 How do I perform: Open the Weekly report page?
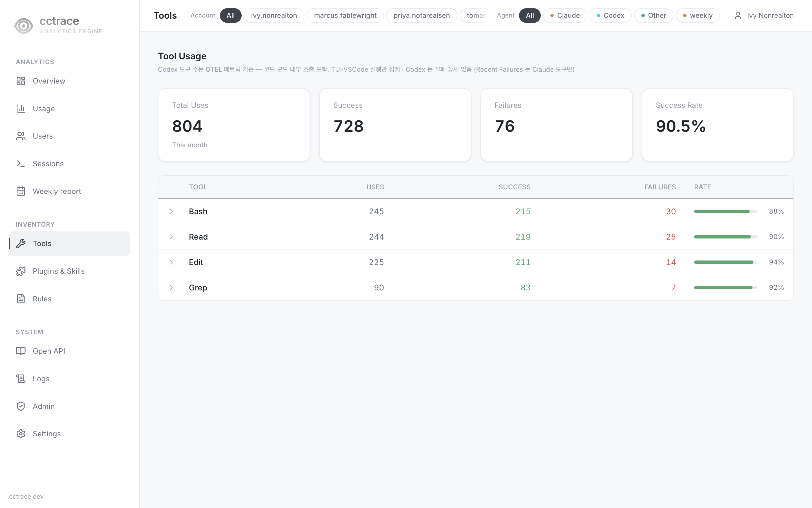click(x=69, y=191)
